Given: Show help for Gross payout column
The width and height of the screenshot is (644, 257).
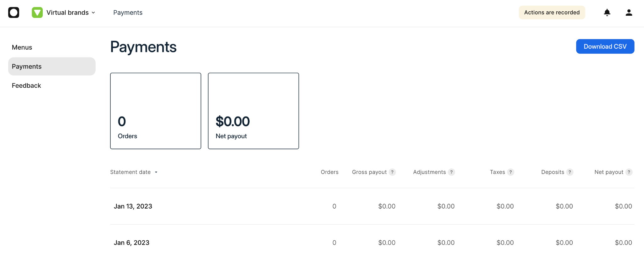Looking at the screenshot, I should point(392,172).
